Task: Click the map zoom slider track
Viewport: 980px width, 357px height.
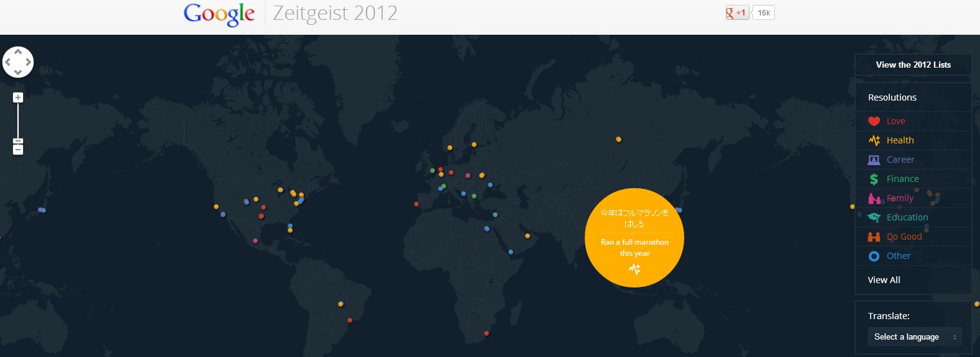Action: pos(18,121)
